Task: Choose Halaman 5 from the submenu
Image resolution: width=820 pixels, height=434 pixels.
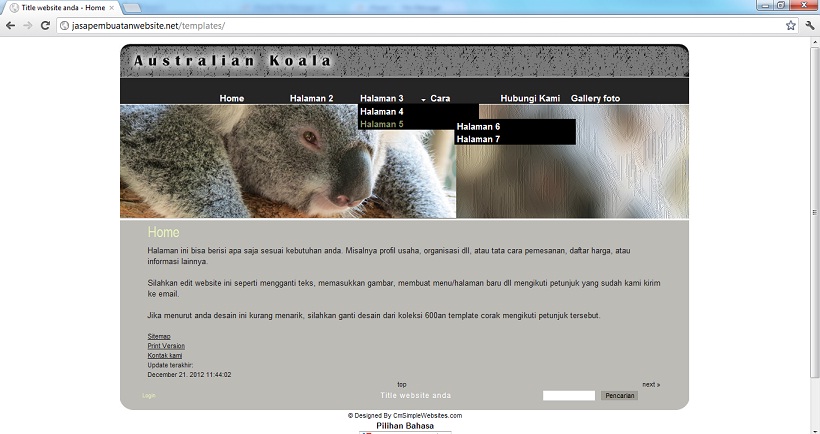Action: click(382, 124)
